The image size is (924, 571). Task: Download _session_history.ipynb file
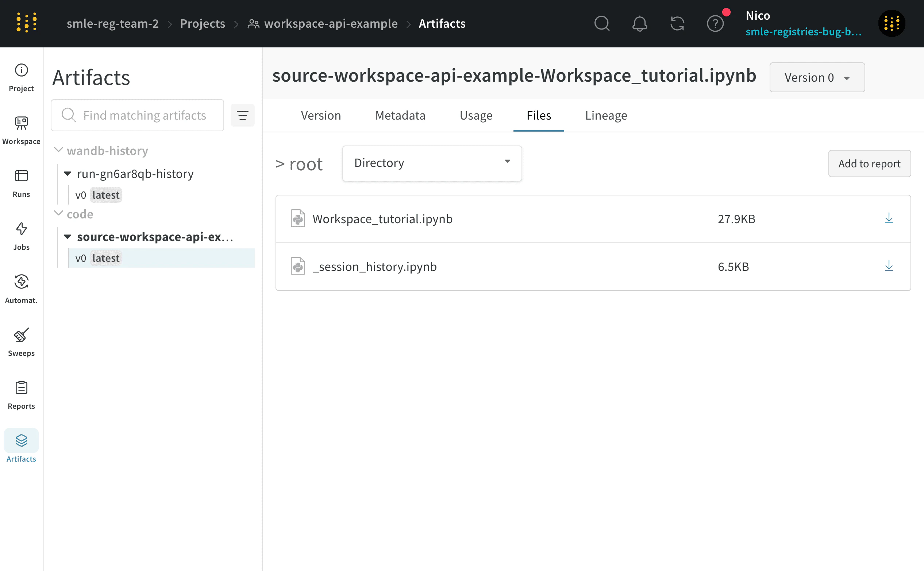click(x=889, y=266)
